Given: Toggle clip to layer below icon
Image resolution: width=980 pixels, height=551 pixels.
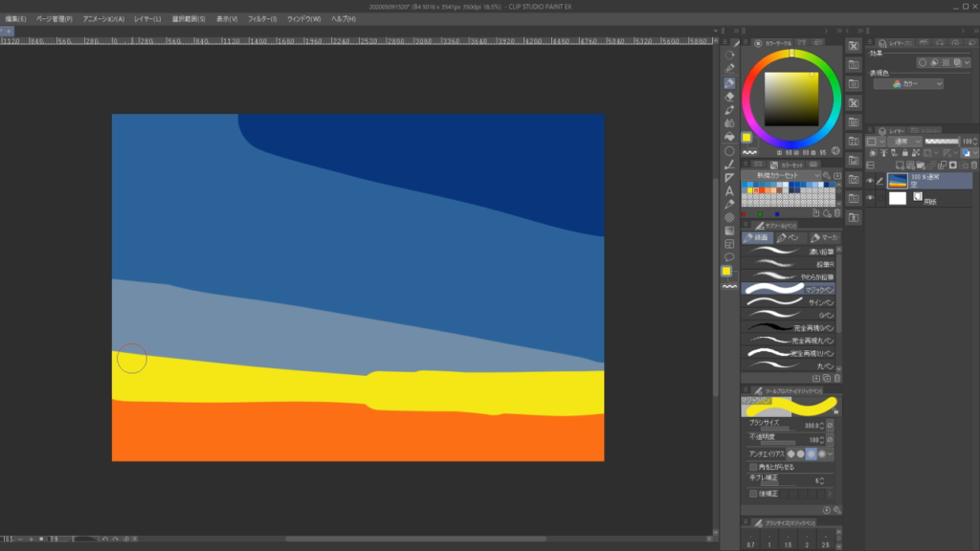Looking at the screenshot, I should point(873,152).
